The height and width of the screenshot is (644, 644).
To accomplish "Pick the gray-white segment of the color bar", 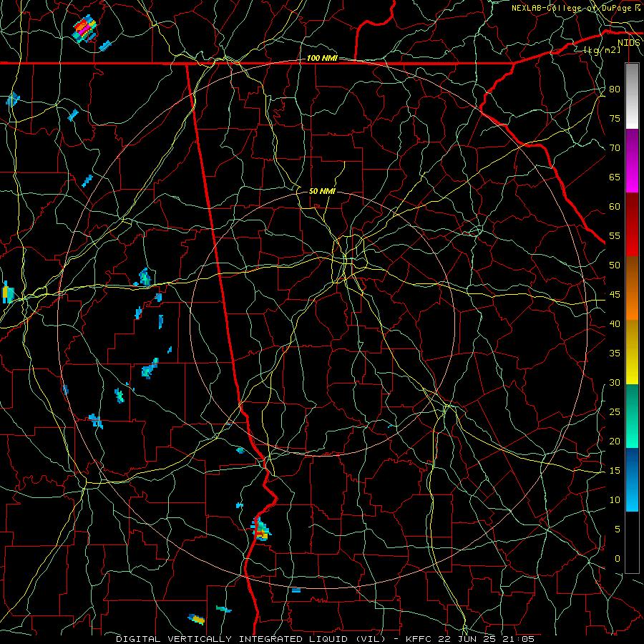I will [x=632, y=96].
